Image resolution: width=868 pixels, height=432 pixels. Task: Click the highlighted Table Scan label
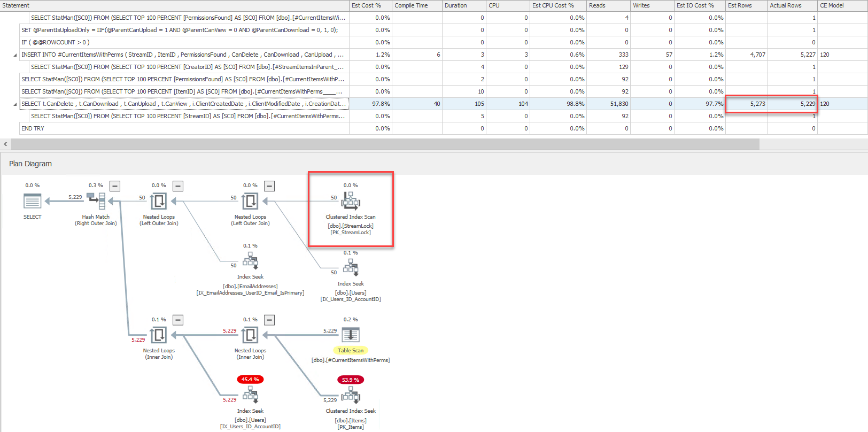pyautogui.click(x=351, y=351)
